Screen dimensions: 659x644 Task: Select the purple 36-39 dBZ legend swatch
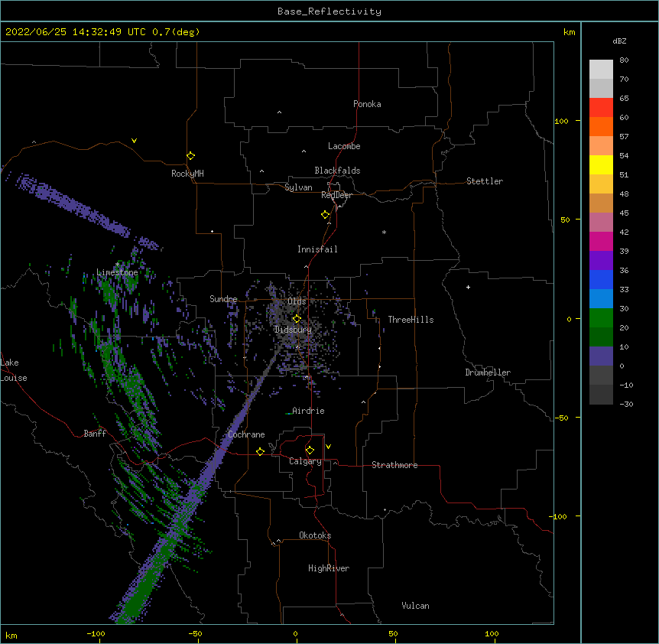(601, 261)
